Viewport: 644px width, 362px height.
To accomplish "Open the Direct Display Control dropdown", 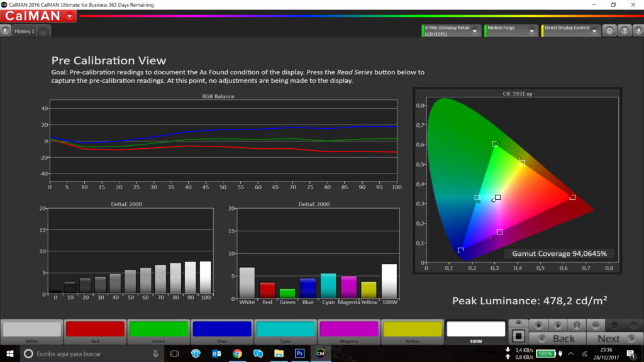I will [x=594, y=30].
